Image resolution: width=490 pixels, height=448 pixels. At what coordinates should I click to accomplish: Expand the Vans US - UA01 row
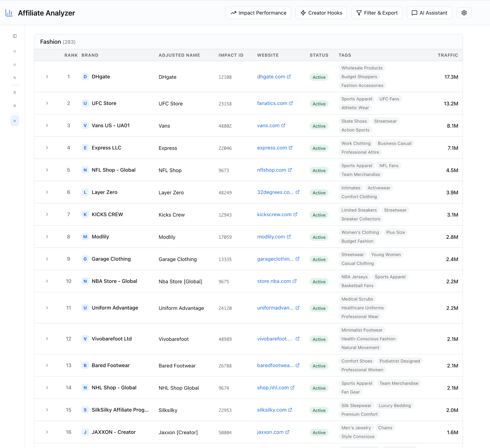click(47, 126)
